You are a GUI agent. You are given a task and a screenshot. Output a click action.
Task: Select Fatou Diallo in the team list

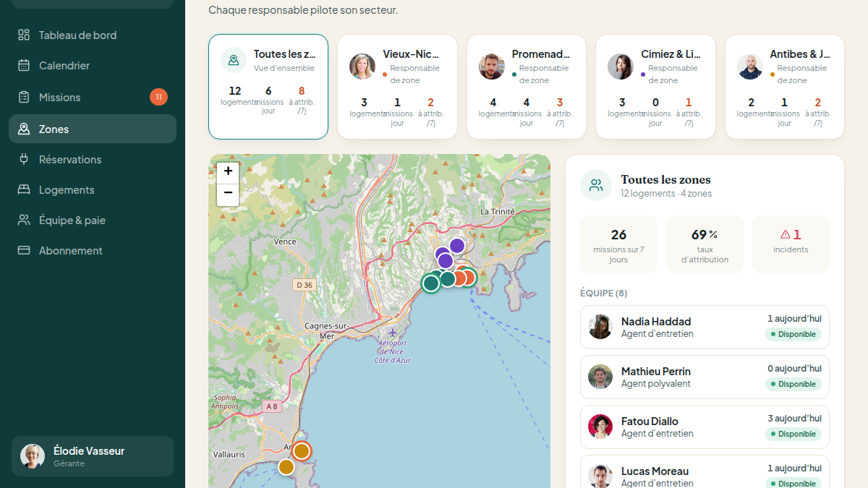tap(705, 427)
